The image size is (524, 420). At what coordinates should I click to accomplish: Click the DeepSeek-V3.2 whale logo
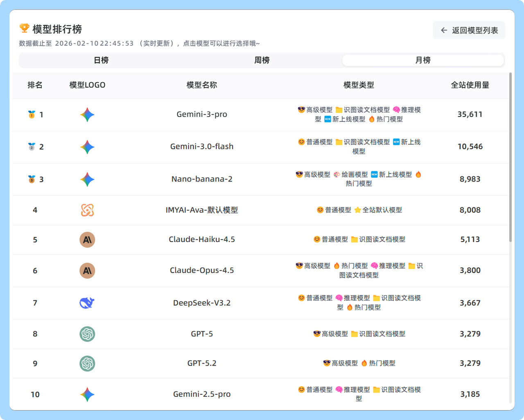tap(87, 303)
